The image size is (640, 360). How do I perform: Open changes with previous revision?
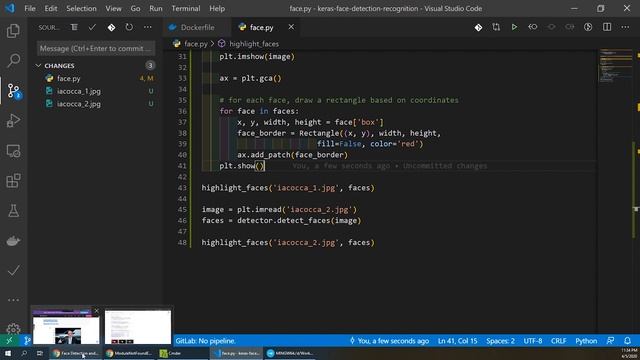click(533, 27)
